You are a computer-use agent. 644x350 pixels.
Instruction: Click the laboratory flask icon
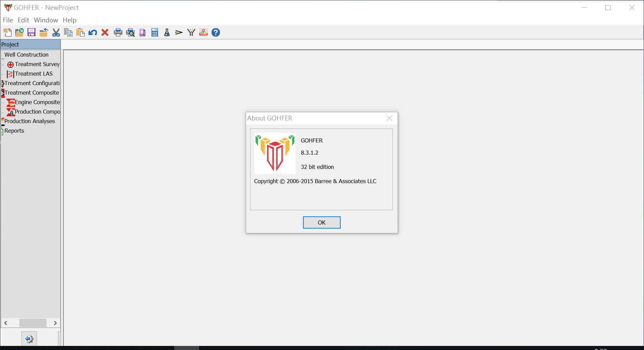(x=167, y=33)
